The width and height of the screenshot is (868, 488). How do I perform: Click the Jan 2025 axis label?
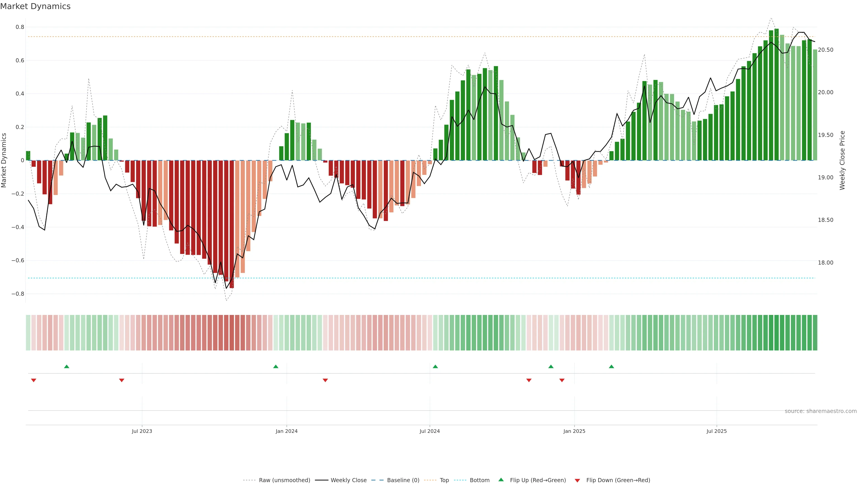point(574,431)
